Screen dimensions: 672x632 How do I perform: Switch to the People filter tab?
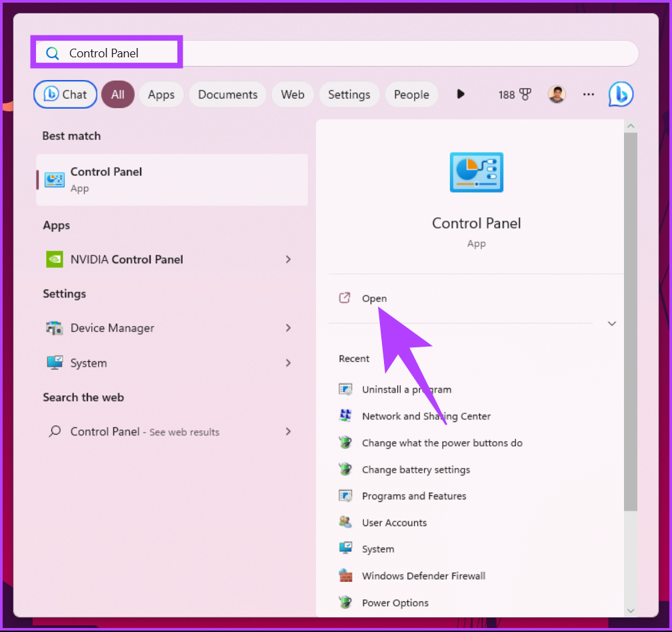pyautogui.click(x=411, y=94)
